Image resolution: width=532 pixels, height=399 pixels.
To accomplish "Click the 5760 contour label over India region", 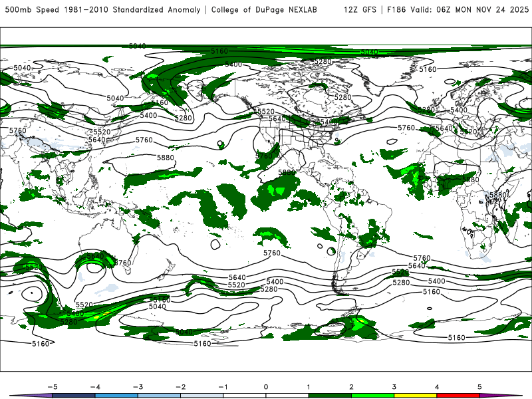I will (17, 130).
